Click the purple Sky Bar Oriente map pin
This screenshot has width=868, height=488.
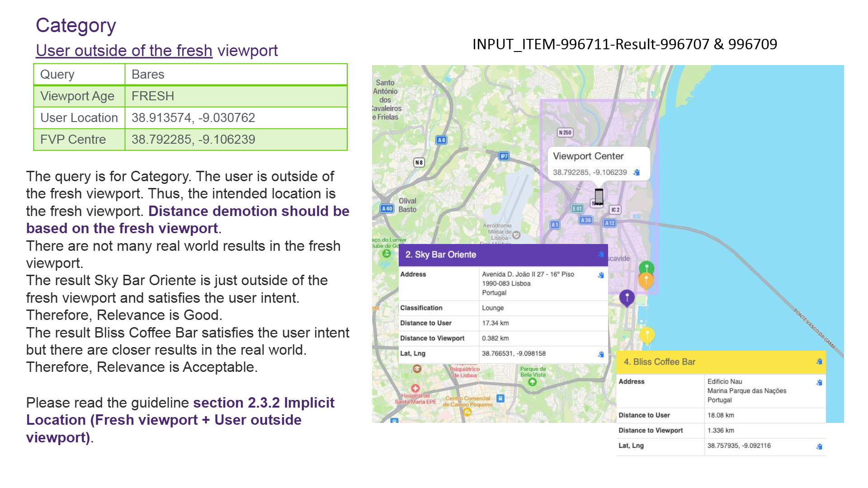627,298
